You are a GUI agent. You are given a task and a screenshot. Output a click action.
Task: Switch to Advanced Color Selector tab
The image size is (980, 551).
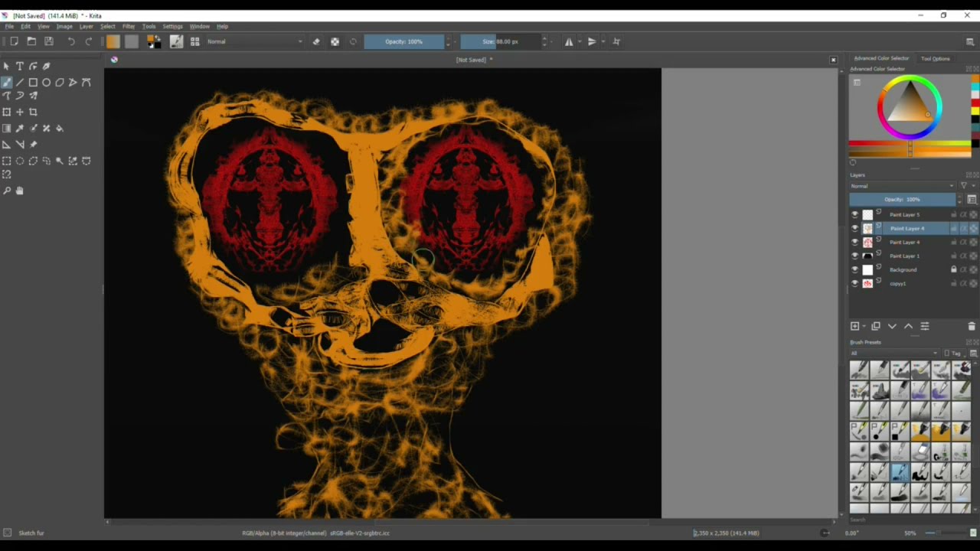[x=881, y=59]
